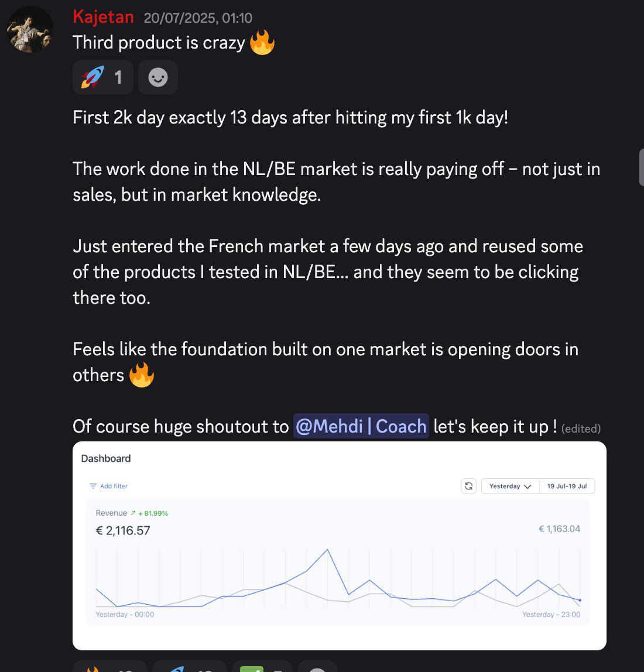Click the refresh icon in the dashboard
The width and height of the screenshot is (644, 672).
[468, 486]
